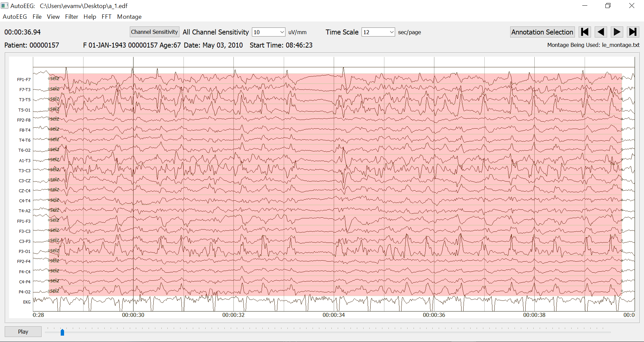Screen dimensions: 644x342
Task: Select the seiz annotation on F3-C3 channel
Action: (x=54, y=230)
